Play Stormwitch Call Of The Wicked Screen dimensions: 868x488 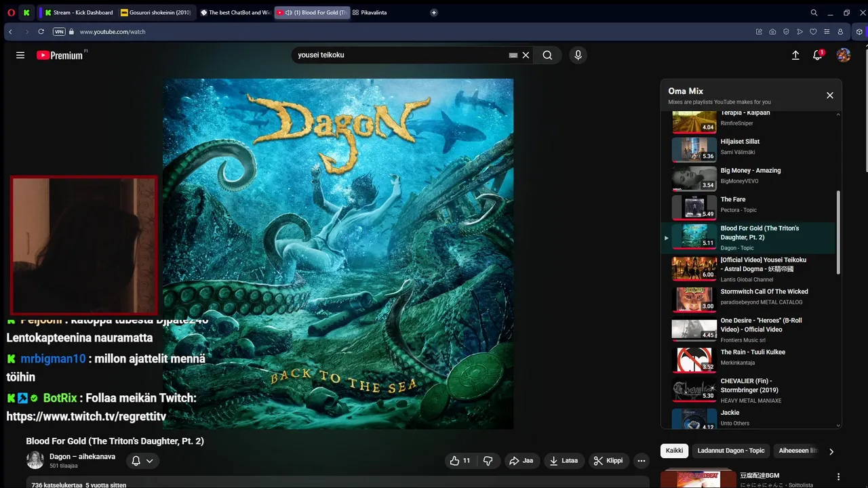point(749,299)
